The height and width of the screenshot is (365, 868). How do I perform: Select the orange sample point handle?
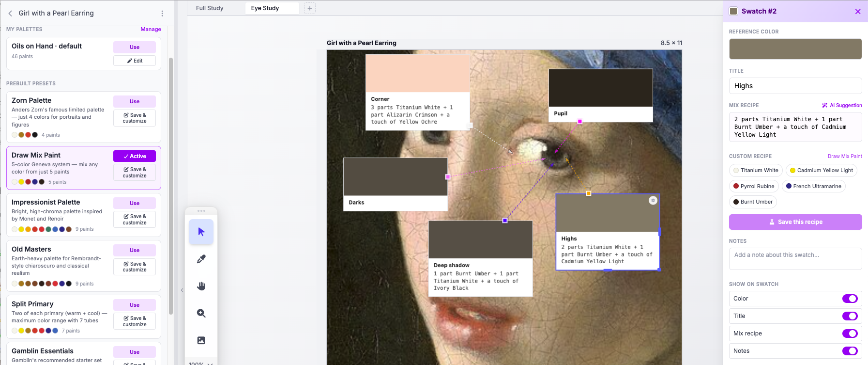(x=589, y=193)
